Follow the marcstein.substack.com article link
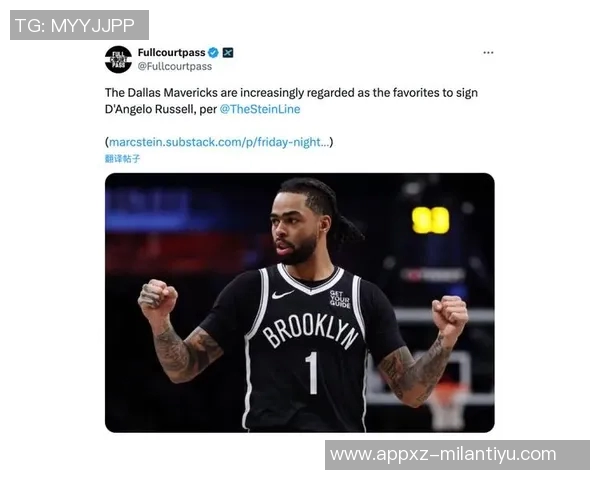Viewport: 600px width, 480px height. click(219, 142)
